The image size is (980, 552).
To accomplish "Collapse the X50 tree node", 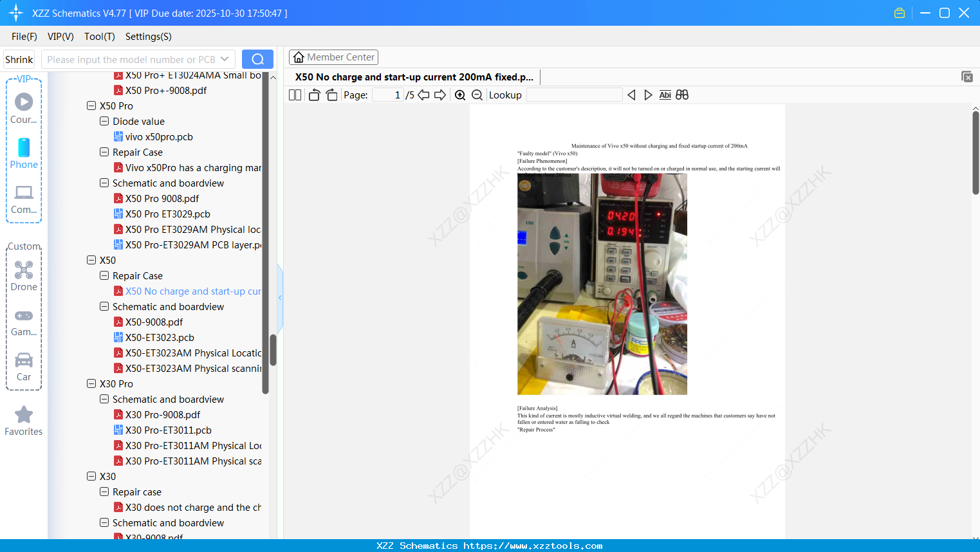I will tap(91, 260).
